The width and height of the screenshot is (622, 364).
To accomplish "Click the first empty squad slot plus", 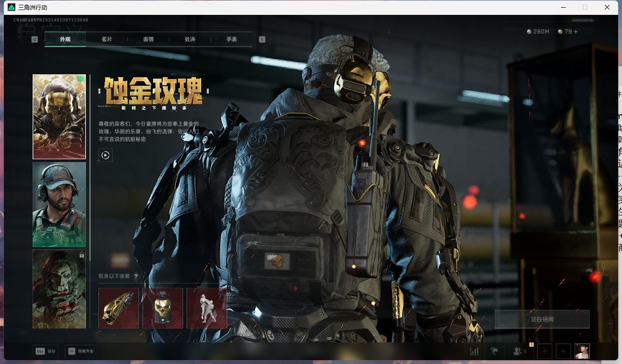I will [545, 351].
